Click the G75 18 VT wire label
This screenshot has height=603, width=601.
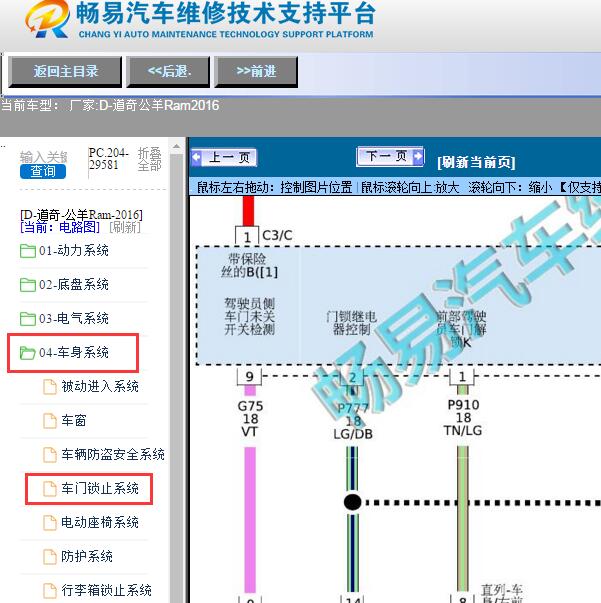pos(250,418)
